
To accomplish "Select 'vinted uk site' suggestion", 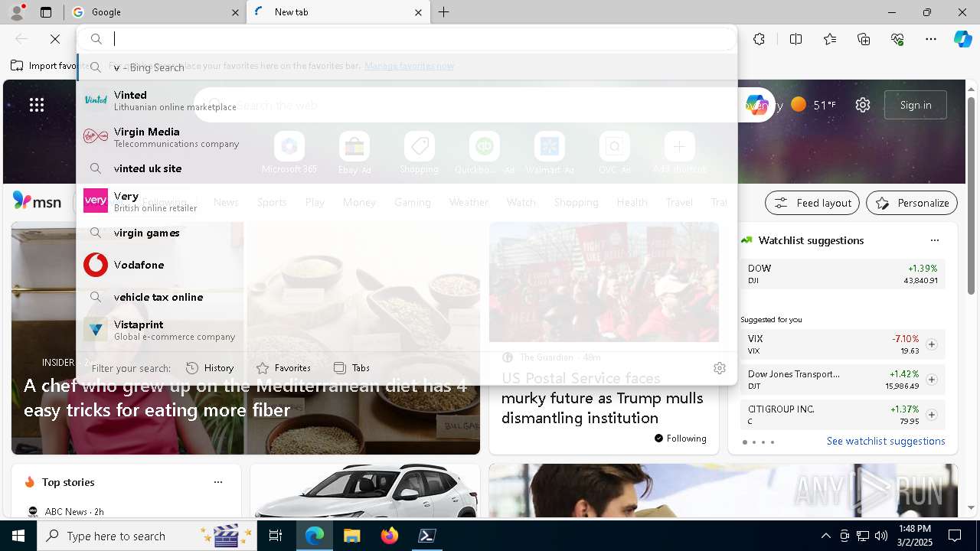I will [407, 168].
